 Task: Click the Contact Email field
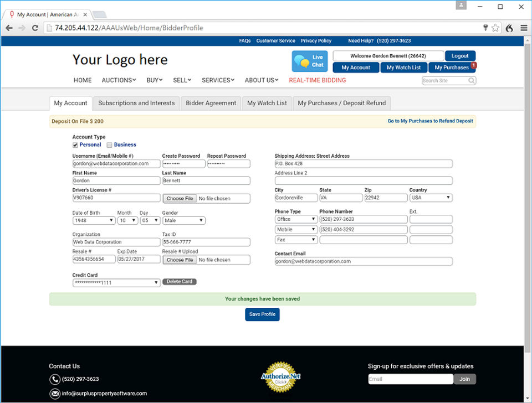pos(364,262)
